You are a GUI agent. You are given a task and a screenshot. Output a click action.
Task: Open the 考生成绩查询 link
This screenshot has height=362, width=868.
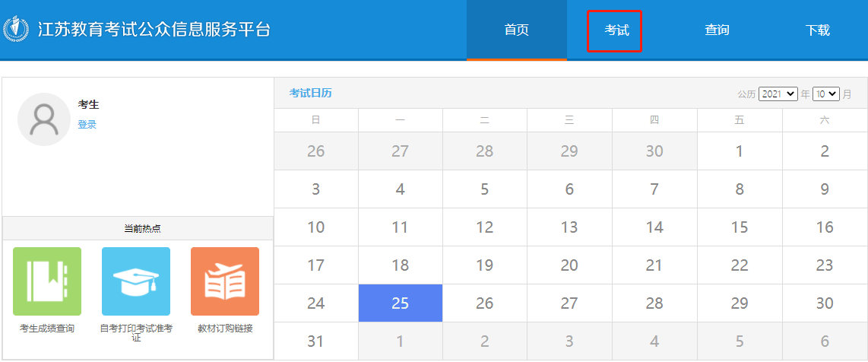47,329
